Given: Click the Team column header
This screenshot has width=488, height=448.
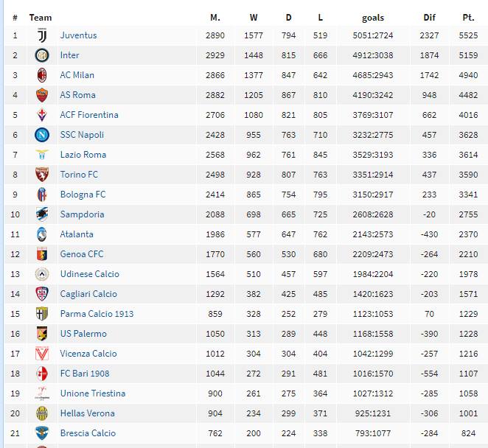Looking at the screenshot, I should pyautogui.click(x=41, y=18).
